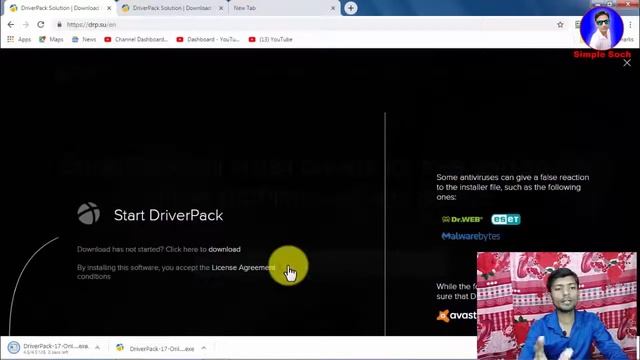
Task: Open second DriverPack-17 exe download item
Action: click(155, 348)
